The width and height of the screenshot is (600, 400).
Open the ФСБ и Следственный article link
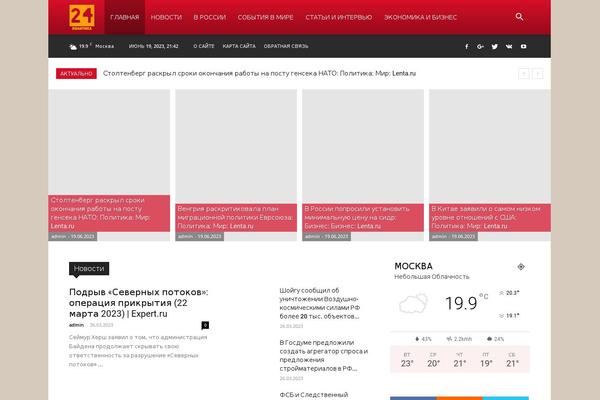pyautogui.click(x=314, y=395)
